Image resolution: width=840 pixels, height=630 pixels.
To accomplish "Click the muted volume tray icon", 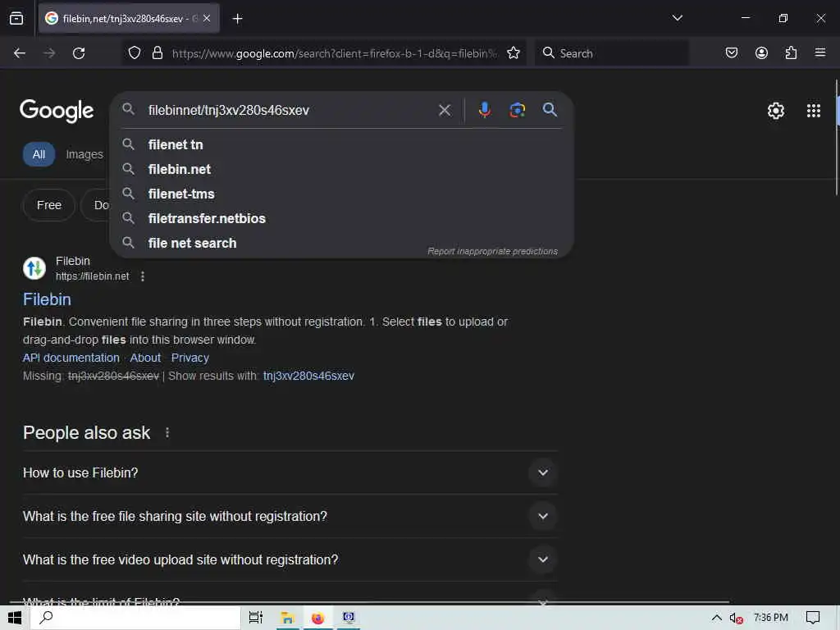I will [736, 618].
